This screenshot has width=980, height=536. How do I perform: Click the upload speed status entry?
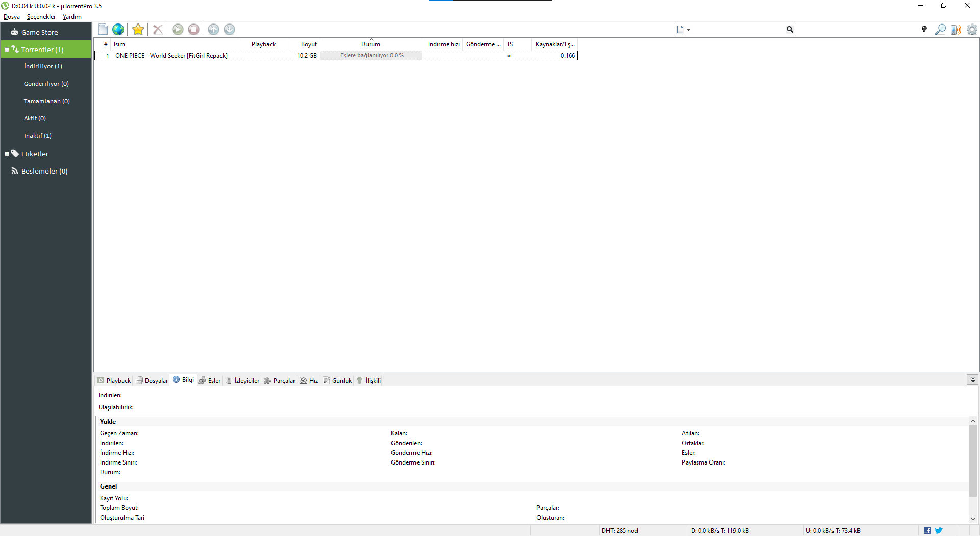pos(833,531)
